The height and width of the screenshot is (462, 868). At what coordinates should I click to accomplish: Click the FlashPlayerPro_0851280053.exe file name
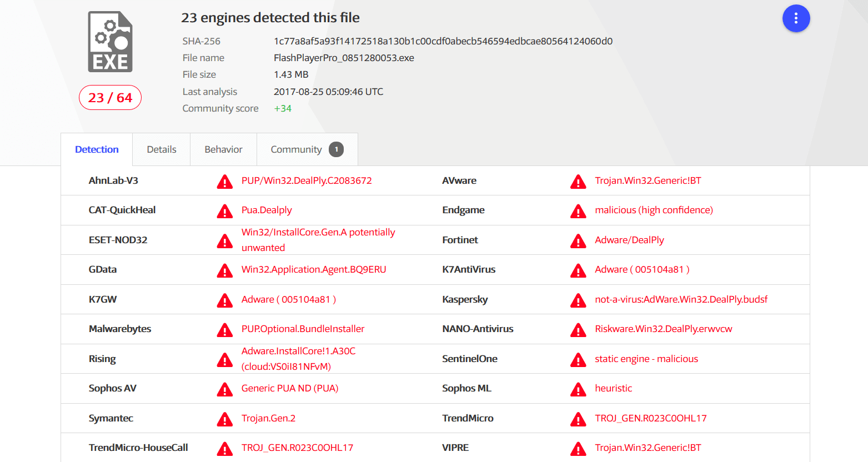344,58
